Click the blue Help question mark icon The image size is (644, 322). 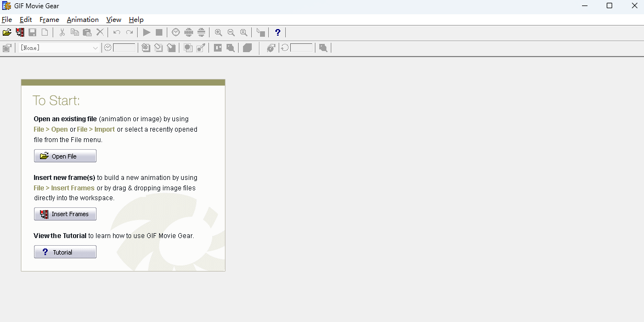tap(278, 32)
